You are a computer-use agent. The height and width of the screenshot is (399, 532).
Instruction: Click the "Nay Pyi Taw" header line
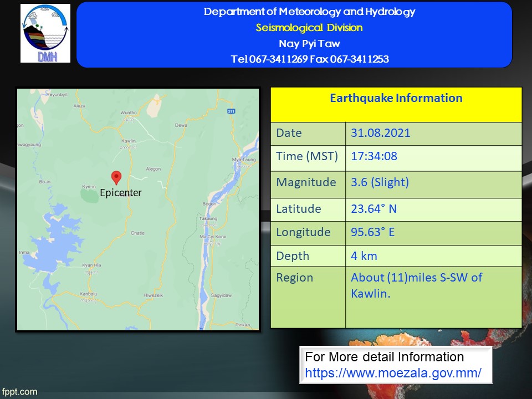pos(309,43)
